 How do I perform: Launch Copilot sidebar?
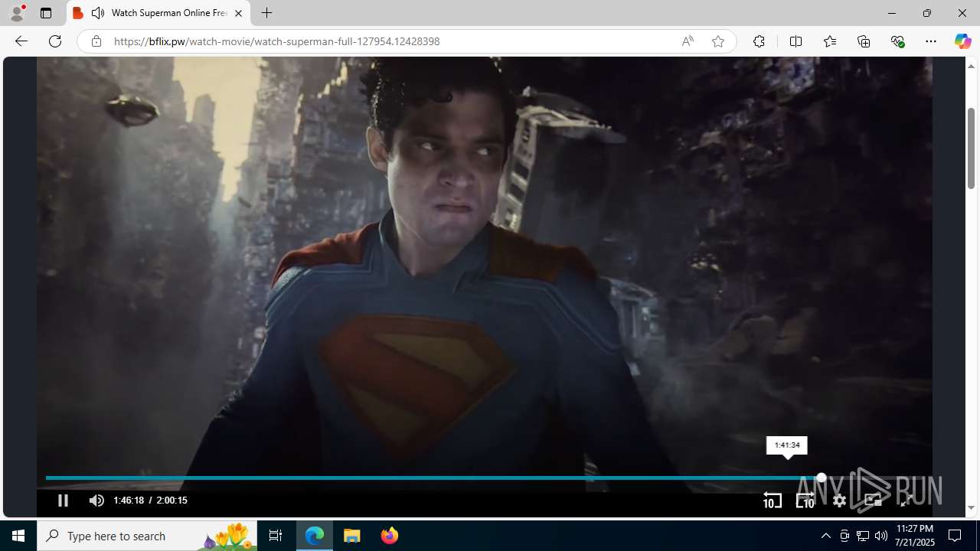(962, 41)
